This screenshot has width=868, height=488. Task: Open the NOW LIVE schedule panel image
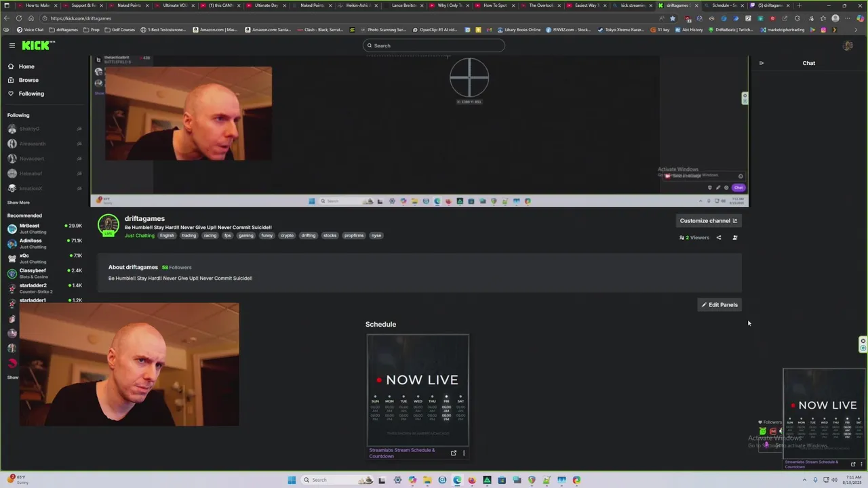(418, 390)
